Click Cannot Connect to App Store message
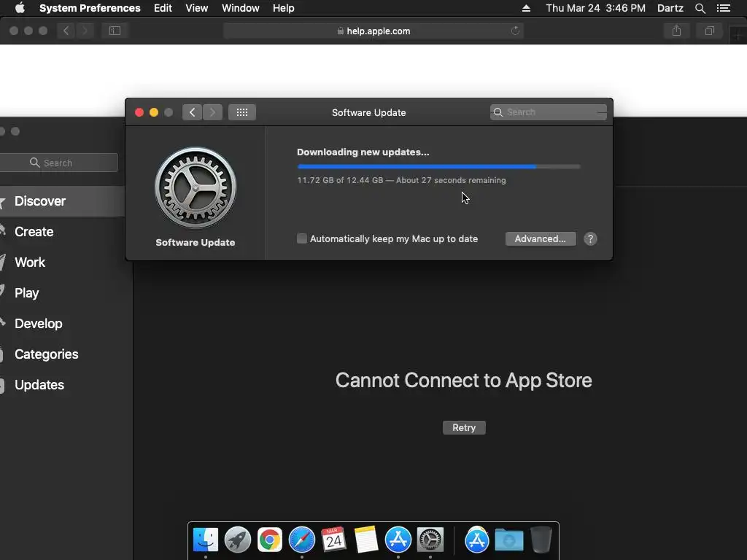The height and width of the screenshot is (560, 747). click(463, 381)
